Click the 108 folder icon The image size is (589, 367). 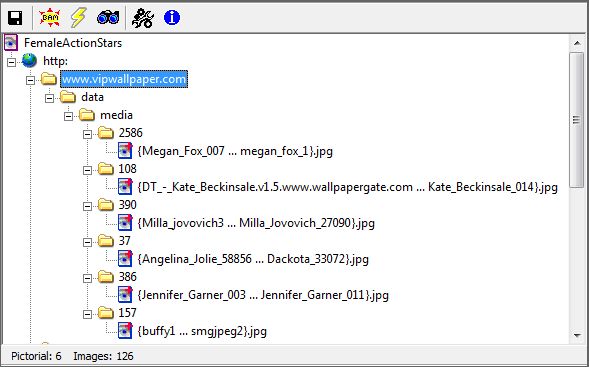[106, 169]
